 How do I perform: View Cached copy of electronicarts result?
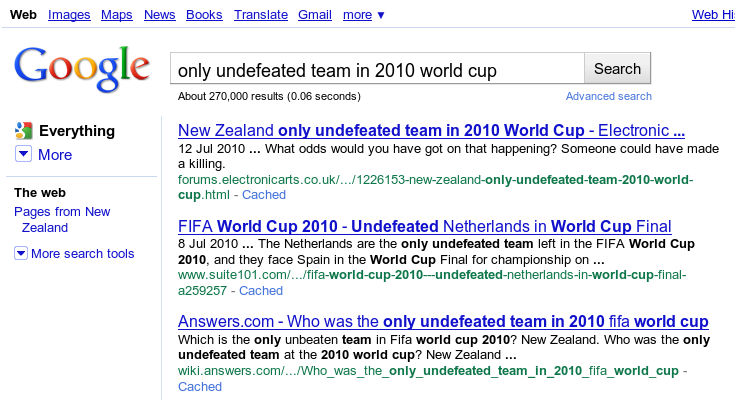pos(264,195)
